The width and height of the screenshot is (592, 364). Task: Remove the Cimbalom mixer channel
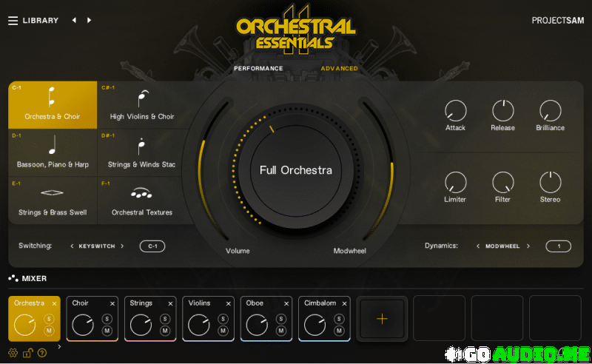[x=343, y=304]
